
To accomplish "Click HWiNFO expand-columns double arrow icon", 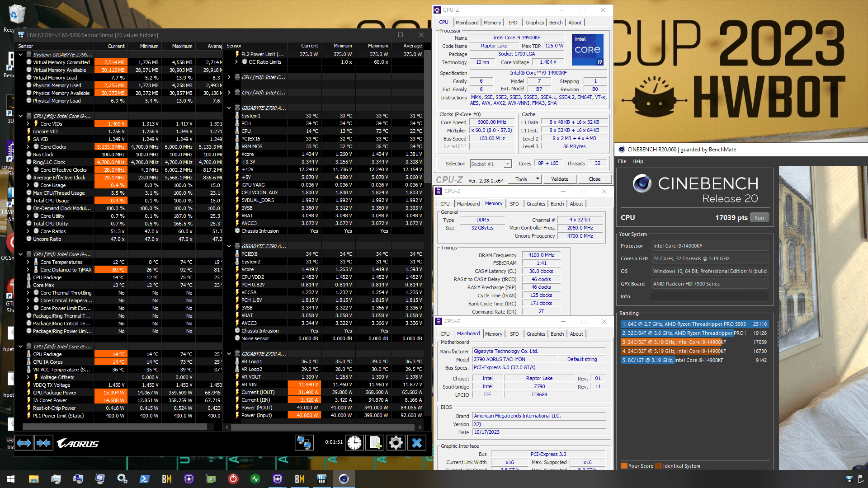I will point(24,443).
